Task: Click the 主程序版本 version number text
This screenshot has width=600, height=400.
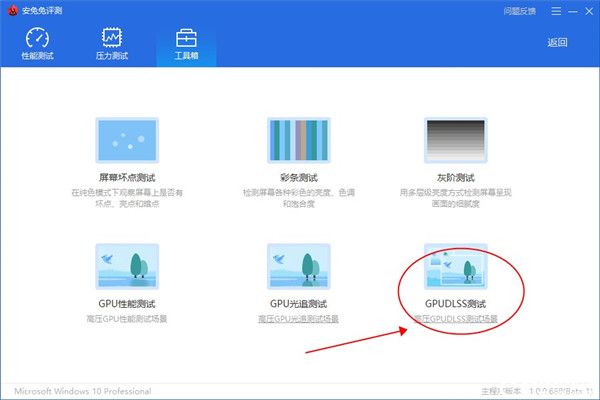Action: point(537,391)
